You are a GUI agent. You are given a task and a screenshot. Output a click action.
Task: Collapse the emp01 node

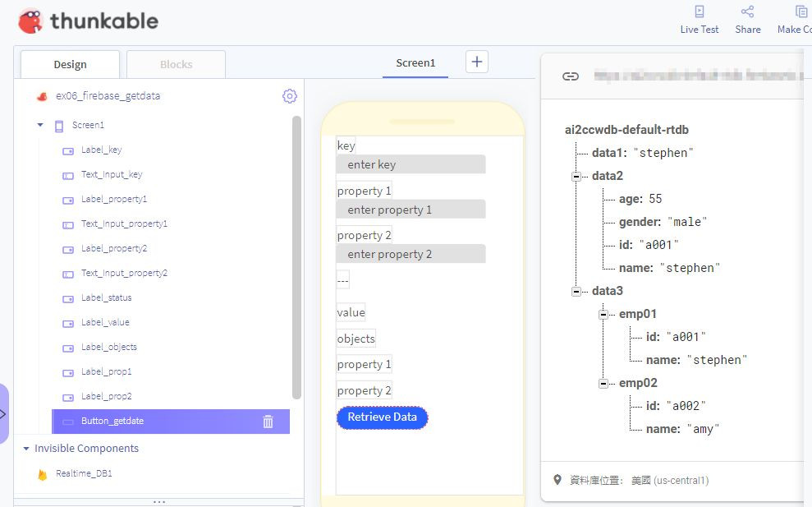point(603,315)
